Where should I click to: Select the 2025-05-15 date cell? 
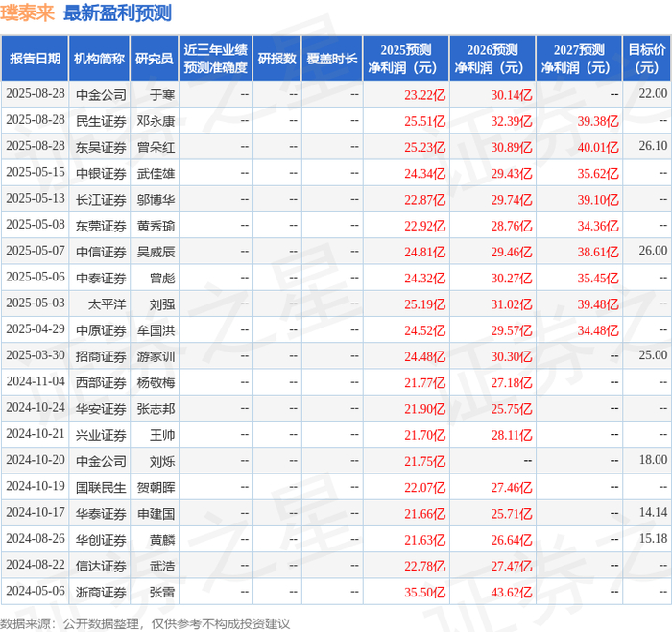36,172
